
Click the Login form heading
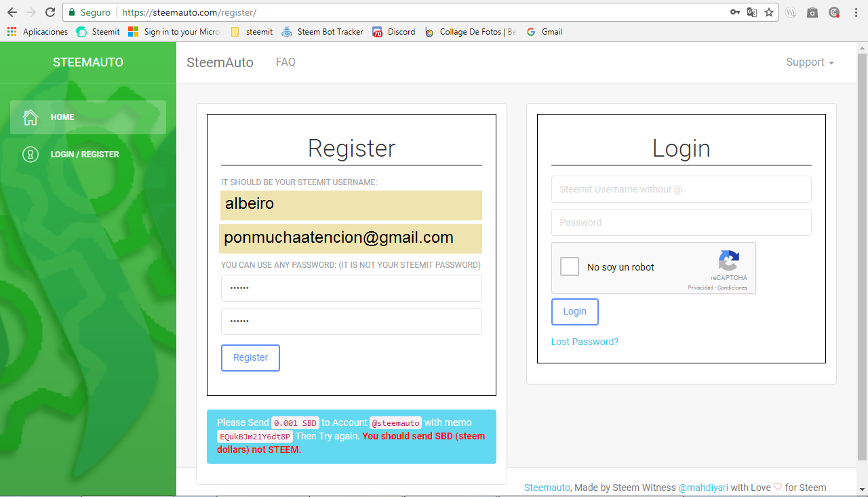[682, 148]
